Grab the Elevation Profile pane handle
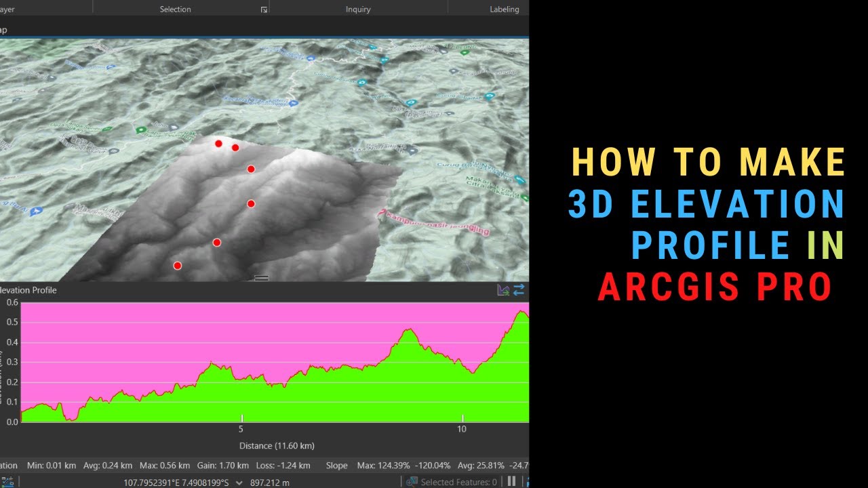 (x=261, y=278)
